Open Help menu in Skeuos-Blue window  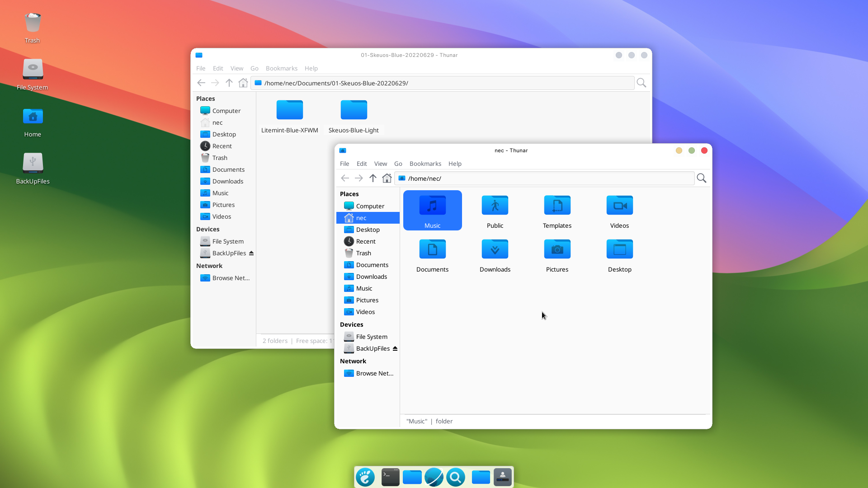point(311,68)
